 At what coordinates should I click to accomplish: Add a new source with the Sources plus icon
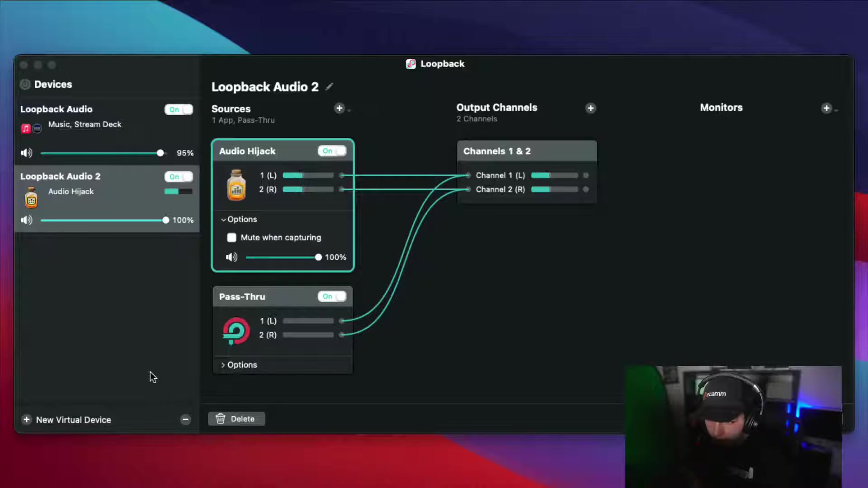339,108
